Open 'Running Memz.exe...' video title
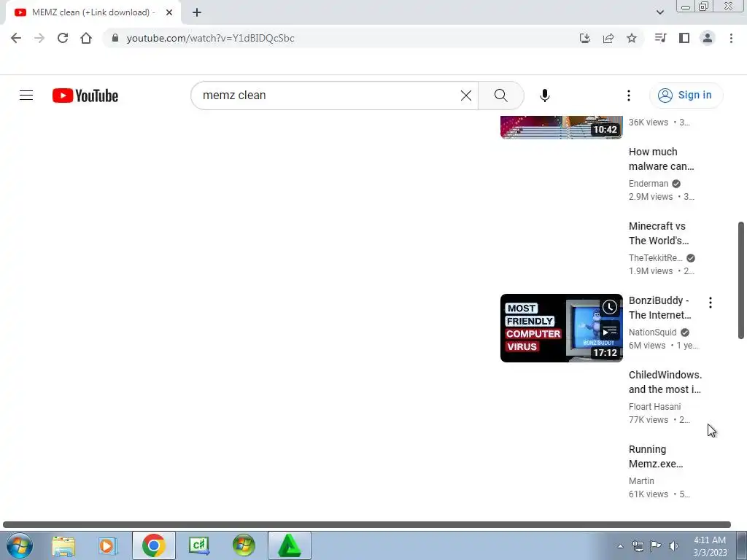Viewport: 747px width, 560px height. pos(656,456)
